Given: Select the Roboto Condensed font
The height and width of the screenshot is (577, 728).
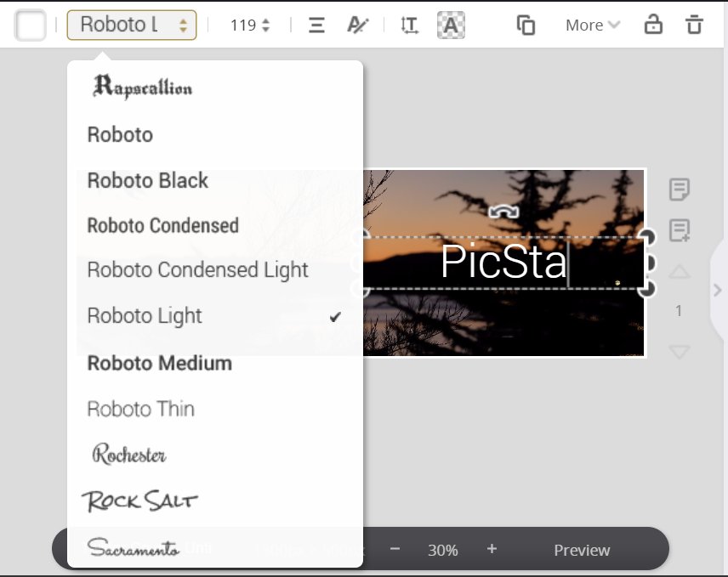Looking at the screenshot, I should click(x=162, y=226).
